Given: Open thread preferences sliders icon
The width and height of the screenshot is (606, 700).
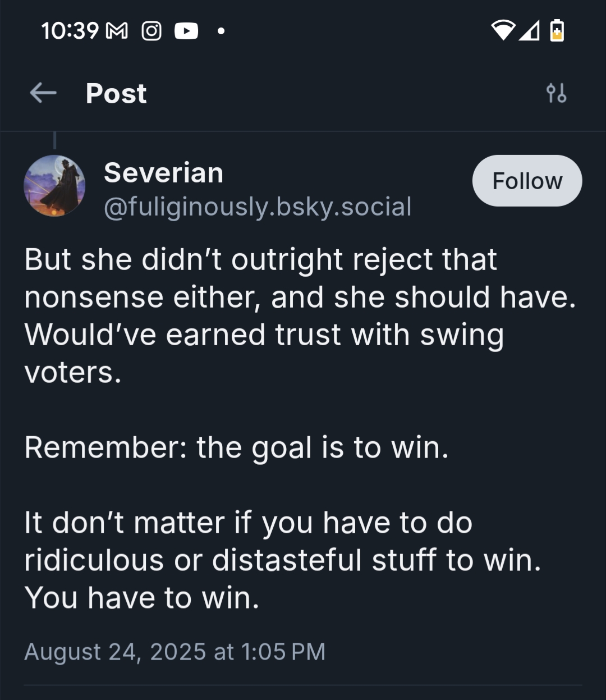Looking at the screenshot, I should pyautogui.click(x=556, y=93).
